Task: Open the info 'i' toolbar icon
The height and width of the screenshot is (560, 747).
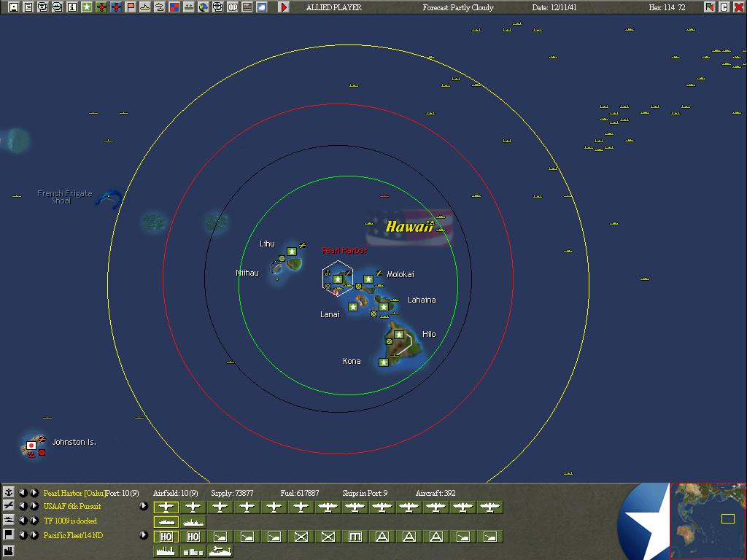Action: coord(71,7)
